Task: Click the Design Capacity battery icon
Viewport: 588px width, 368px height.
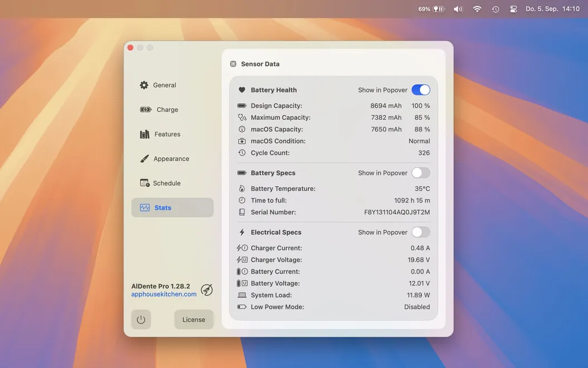Action: tap(242, 105)
